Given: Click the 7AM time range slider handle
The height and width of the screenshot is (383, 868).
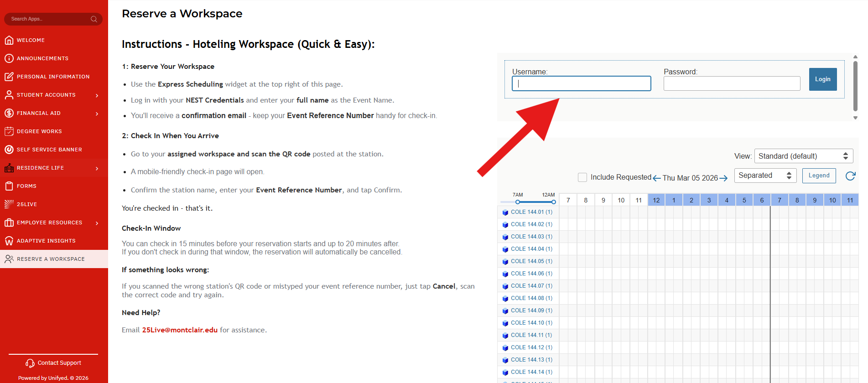Looking at the screenshot, I should pyautogui.click(x=518, y=202).
